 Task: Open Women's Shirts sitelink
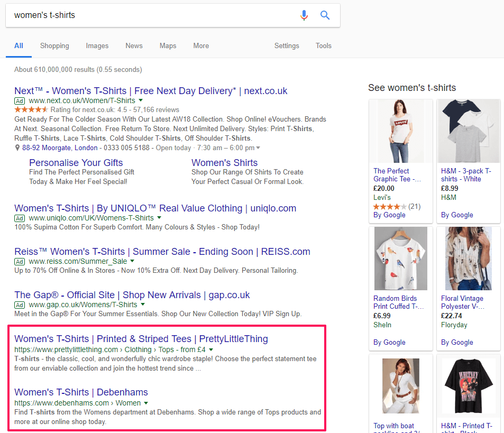[x=224, y=162]
